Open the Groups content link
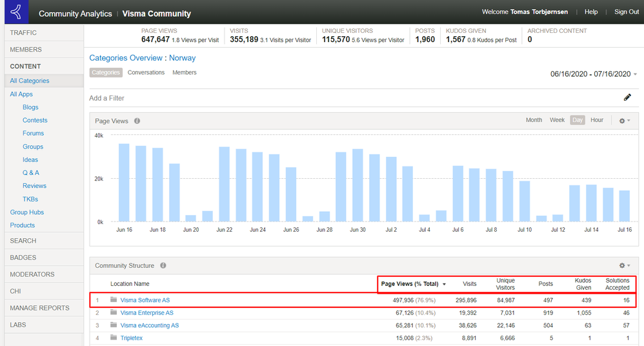 [33, 147]
